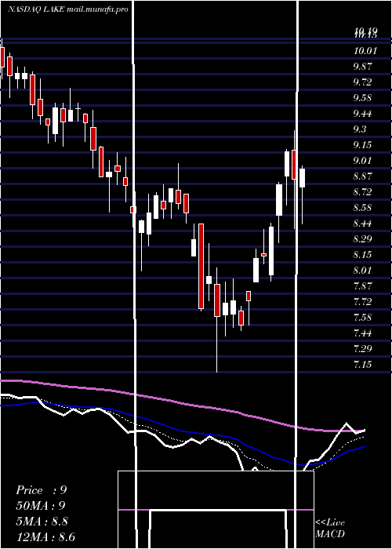This screenshot has height=549, width=392.
Task: Click the 9.87 price axis label
Action: pyautogui.click(x=362, y=67)
